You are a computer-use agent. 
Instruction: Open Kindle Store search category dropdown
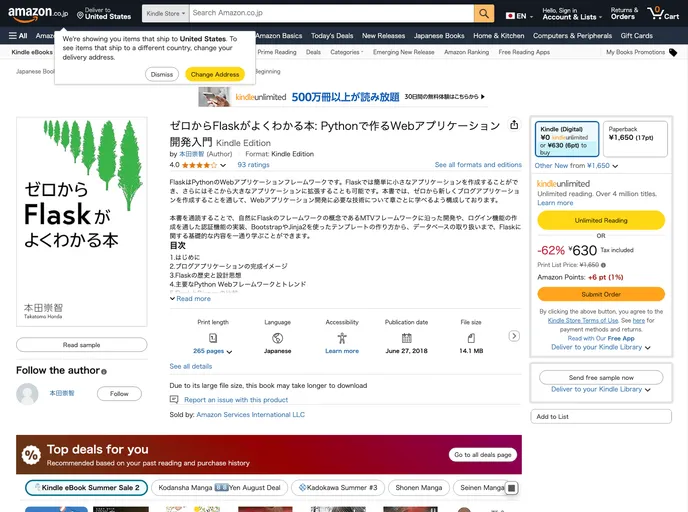(165, 13)
